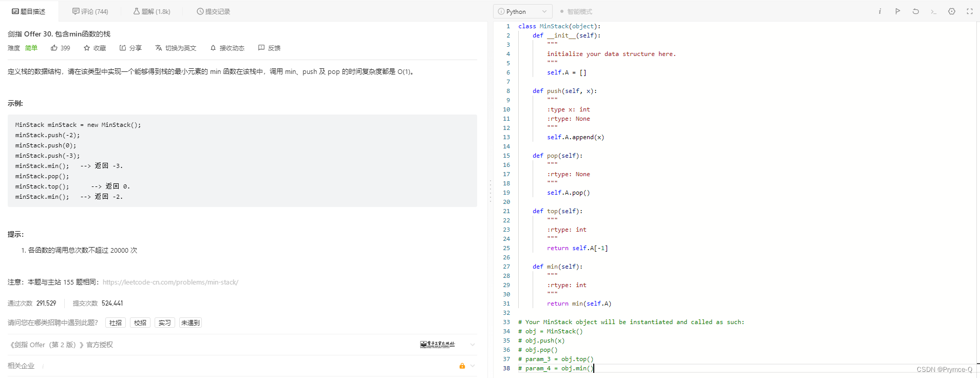
Task: Select the 校招 button
Action: pos(140,323)
